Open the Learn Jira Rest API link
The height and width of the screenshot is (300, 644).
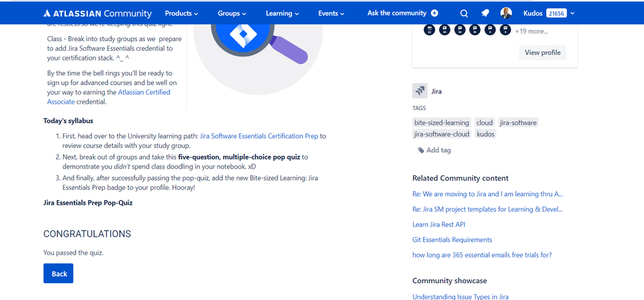tap(438, 225)
